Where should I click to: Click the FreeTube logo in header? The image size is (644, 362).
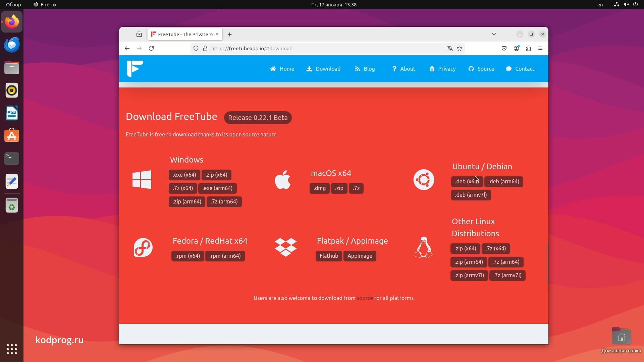pos(135,69)
